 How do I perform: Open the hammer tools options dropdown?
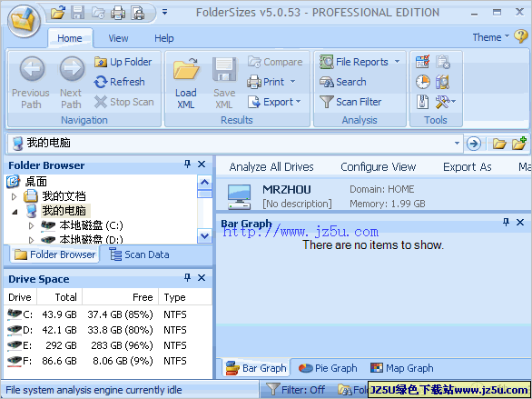pyautogui.click(x=446, y=102)
